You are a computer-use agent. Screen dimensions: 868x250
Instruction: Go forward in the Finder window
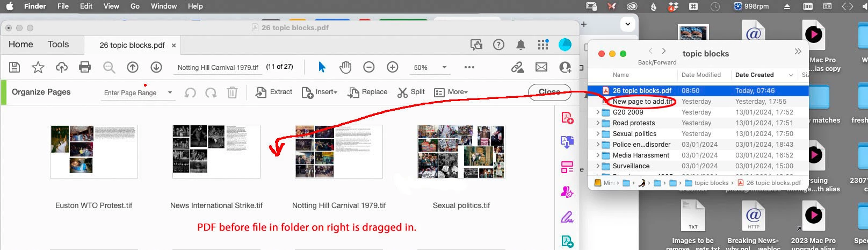coord(664,51)
